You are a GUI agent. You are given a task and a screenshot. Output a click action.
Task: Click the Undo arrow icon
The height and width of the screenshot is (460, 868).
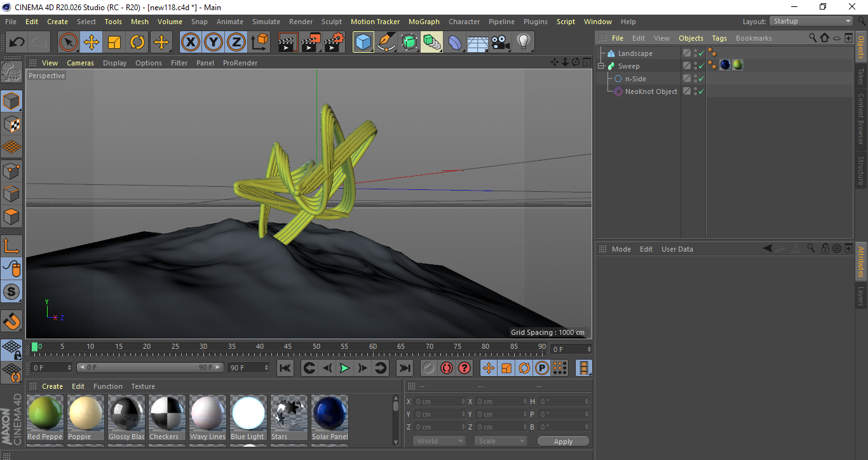pyautogui.click(x=17, y=43)
